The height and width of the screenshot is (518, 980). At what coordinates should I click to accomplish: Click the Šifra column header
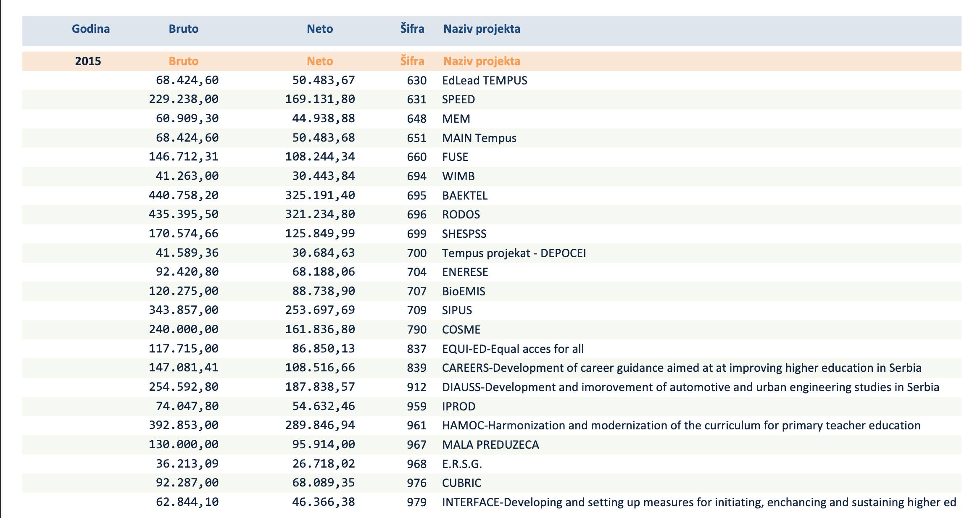412,29
